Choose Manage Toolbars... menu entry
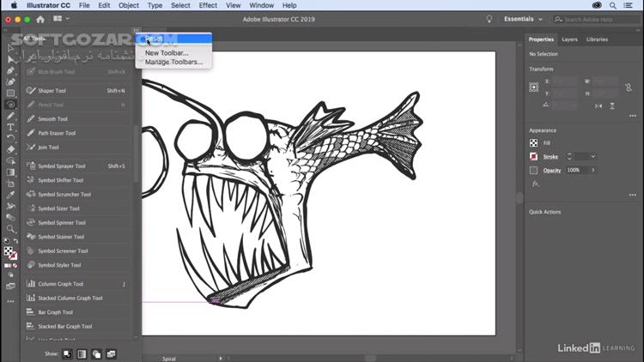Image resolution: width=644 pixels, height=362 pixels. point(173,62)
